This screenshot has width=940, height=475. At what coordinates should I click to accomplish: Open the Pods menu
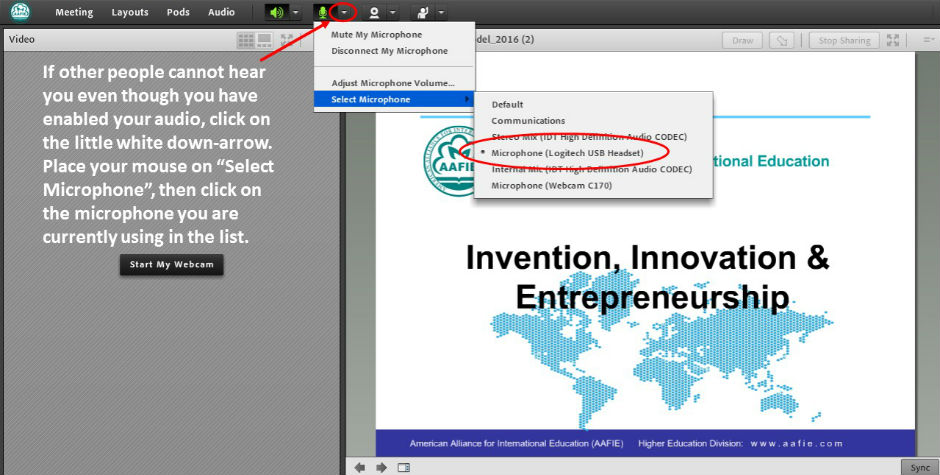pos(178,12)
